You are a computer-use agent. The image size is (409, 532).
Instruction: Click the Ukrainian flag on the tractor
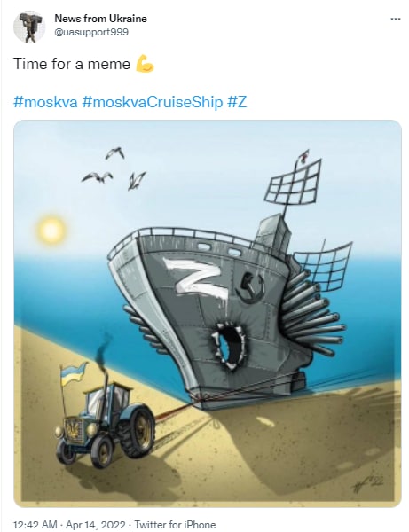(73, 373)
